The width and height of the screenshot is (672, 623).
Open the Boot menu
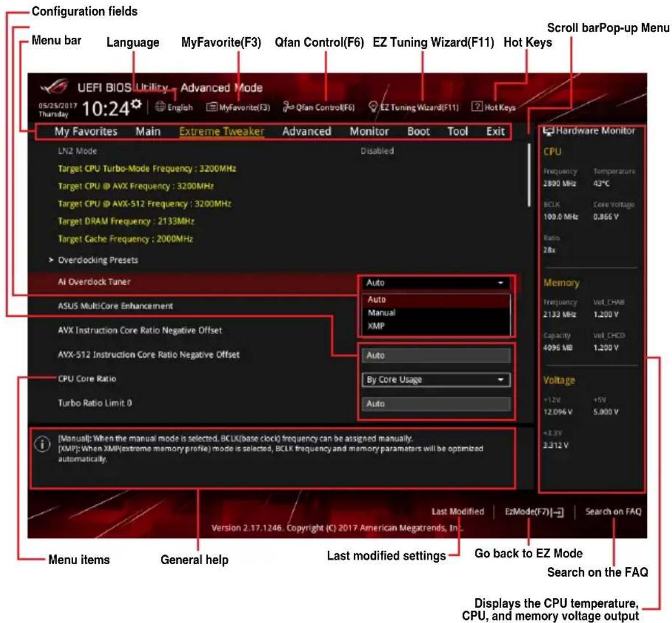[419, 131]
